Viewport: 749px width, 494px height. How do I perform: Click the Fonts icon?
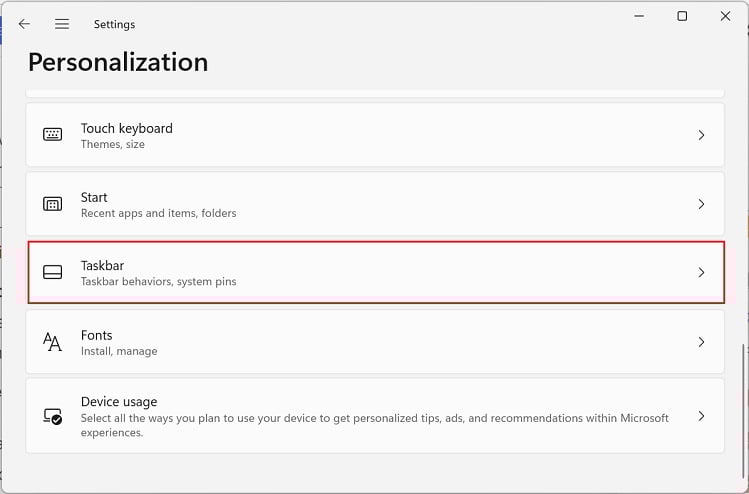[53, 342]
